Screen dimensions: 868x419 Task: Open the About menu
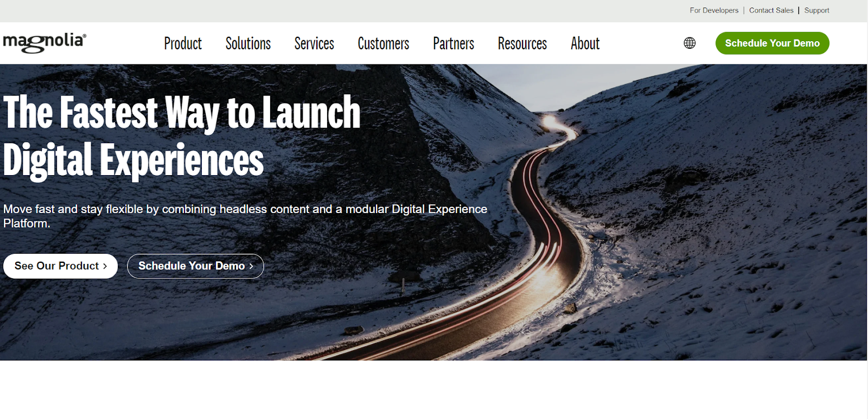pyautogui.click(x=585, y=43)
